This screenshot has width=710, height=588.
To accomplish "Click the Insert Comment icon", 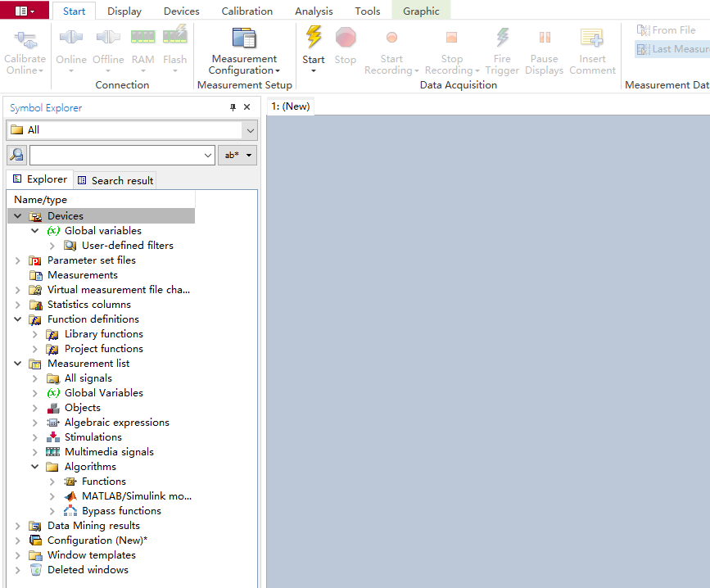I will coord(592,38).
